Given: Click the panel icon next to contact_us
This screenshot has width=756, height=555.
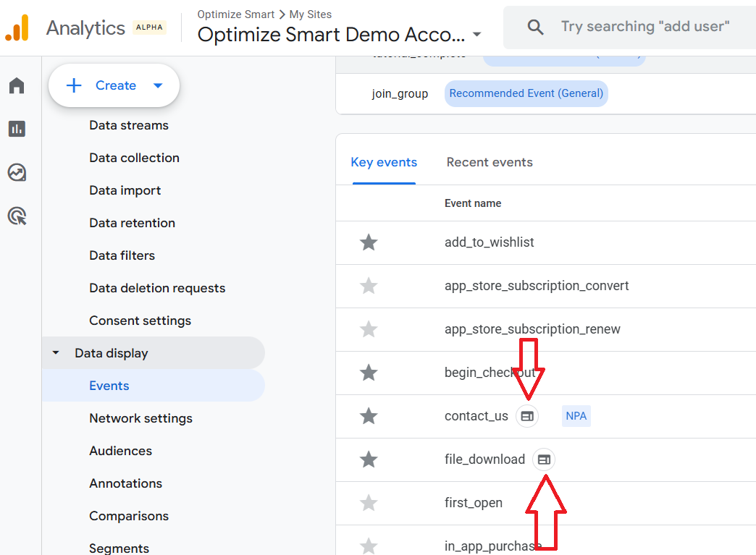Looking at the screenshot, I should (x=527, y=416).
